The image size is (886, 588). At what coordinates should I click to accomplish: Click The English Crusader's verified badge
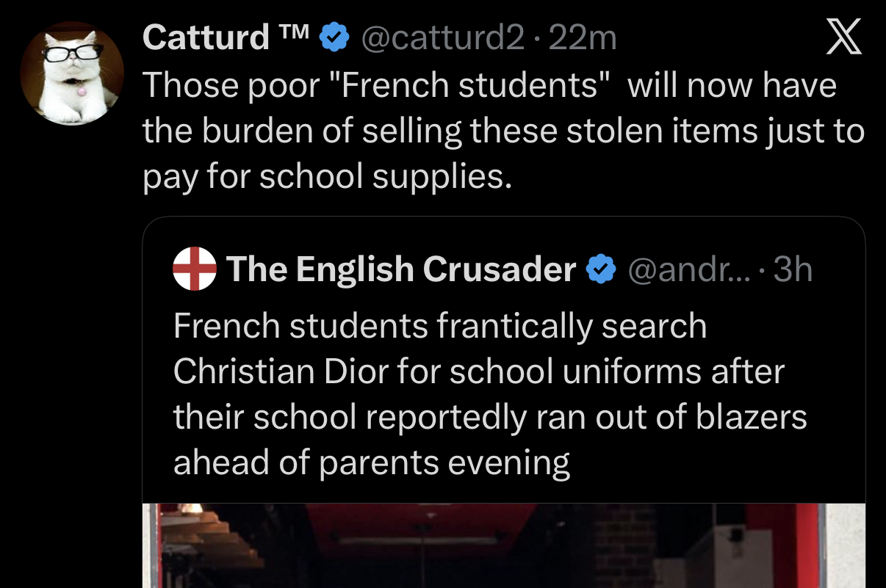tap(601, 270)
